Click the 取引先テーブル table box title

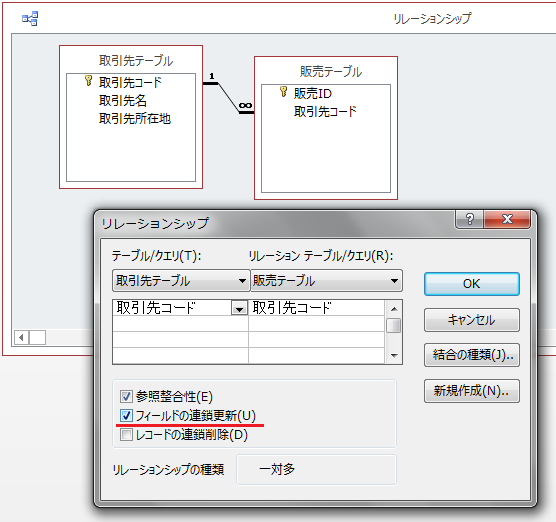click(x=136, y=60)
